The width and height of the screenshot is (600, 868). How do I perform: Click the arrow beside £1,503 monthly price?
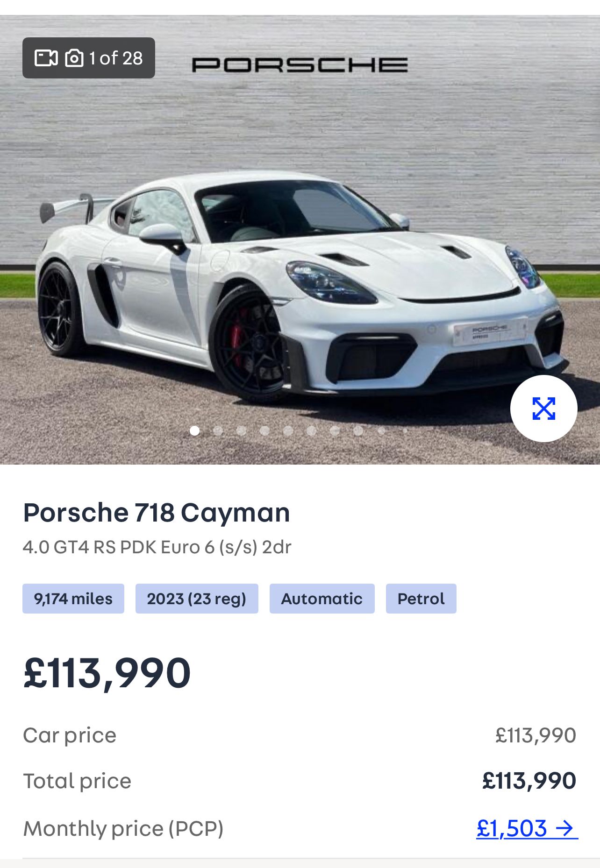[x=565, y=828]
